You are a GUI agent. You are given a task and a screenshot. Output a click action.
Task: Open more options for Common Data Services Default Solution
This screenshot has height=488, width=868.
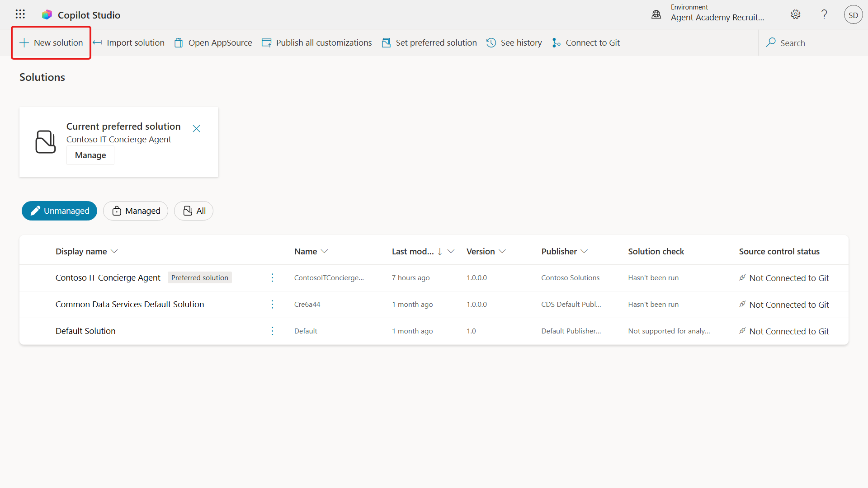coord(272,304)
